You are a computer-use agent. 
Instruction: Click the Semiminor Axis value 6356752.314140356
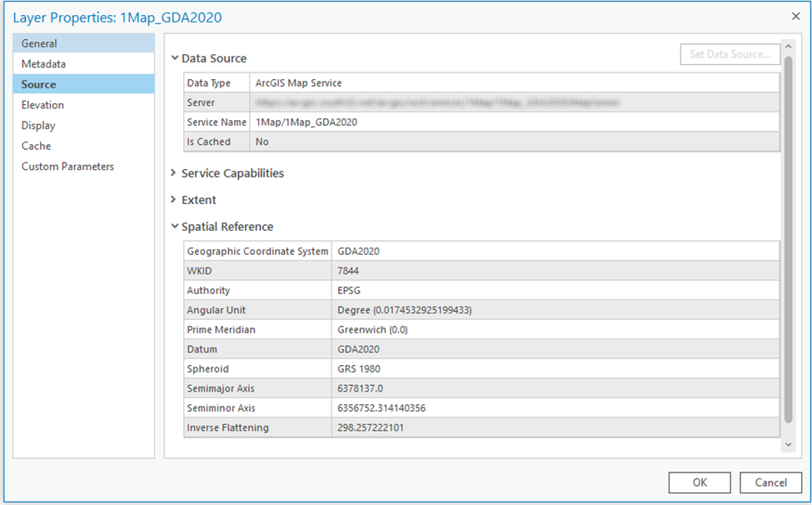[381, 408]
